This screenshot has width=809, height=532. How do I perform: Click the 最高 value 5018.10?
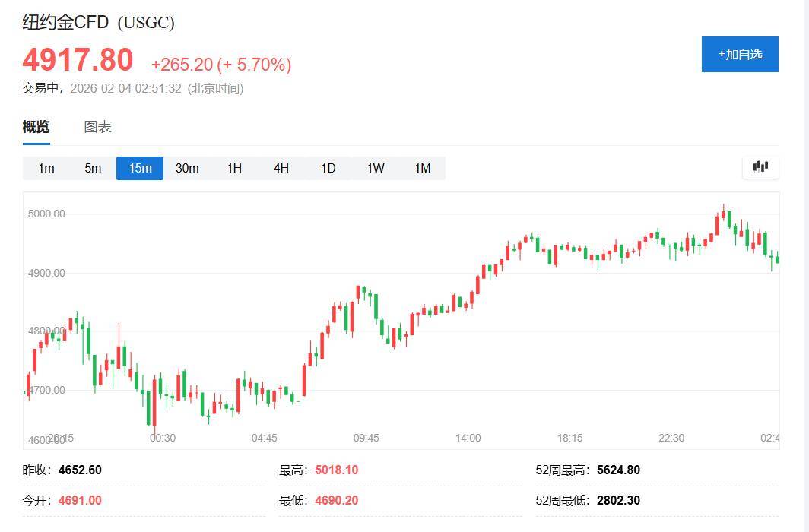(336, 470)
